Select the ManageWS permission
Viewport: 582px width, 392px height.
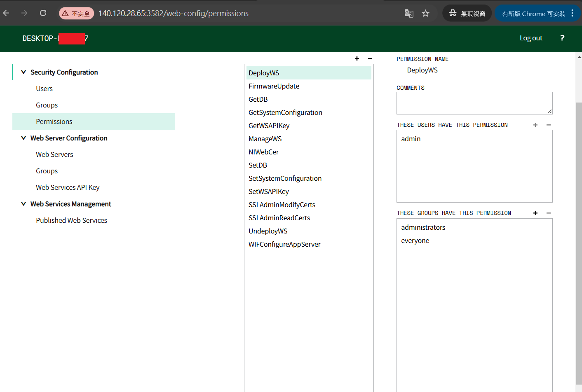(x=309, y=139)
